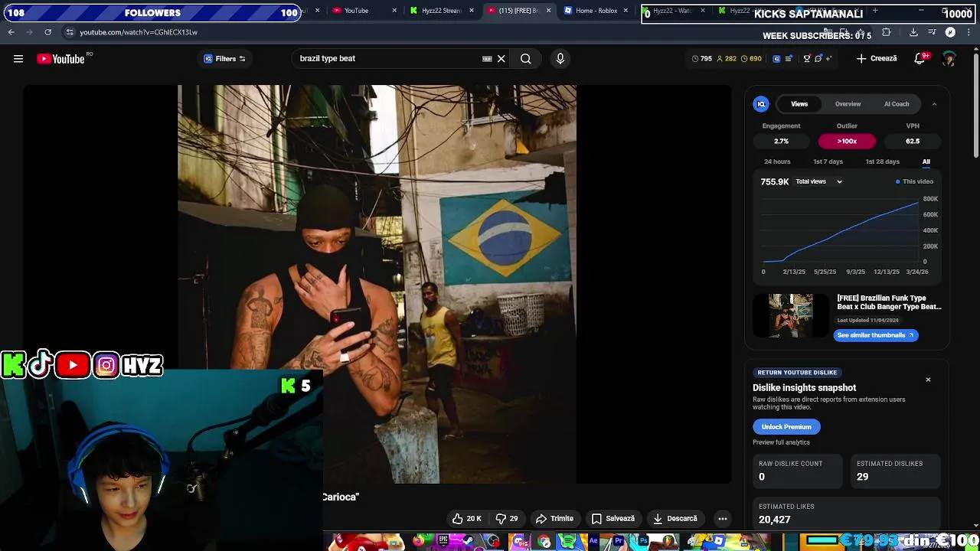Go to the YouTube home logo
The height and width of the screenshot is (551, 980).
click(60, 59)
